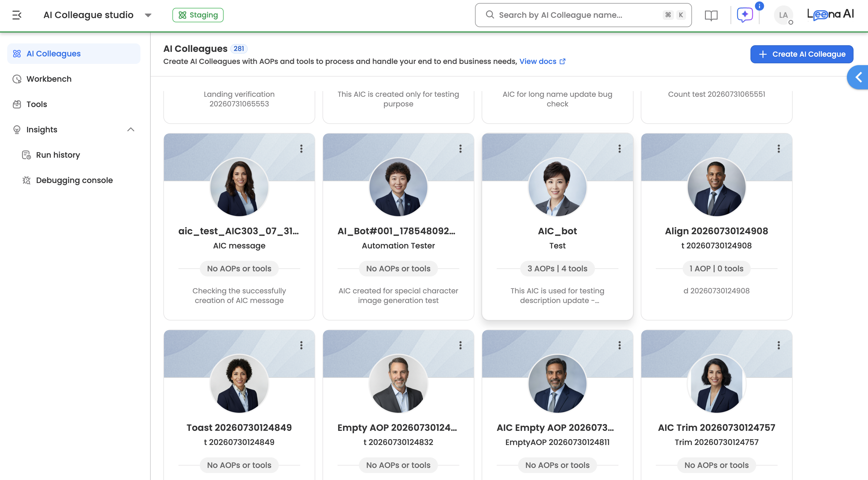Click the Debugging console bug icon
The width and height of the screenshot is (868, 480).
point(26,180)
